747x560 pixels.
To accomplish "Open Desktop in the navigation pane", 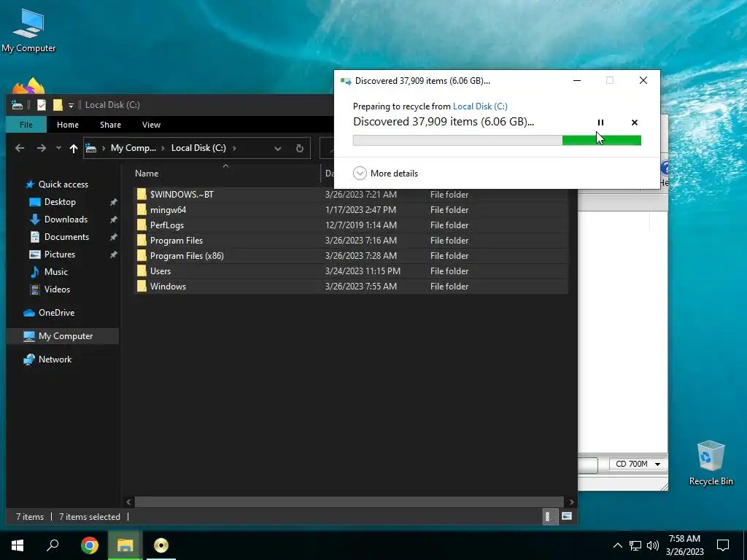I will click(60, 202).
